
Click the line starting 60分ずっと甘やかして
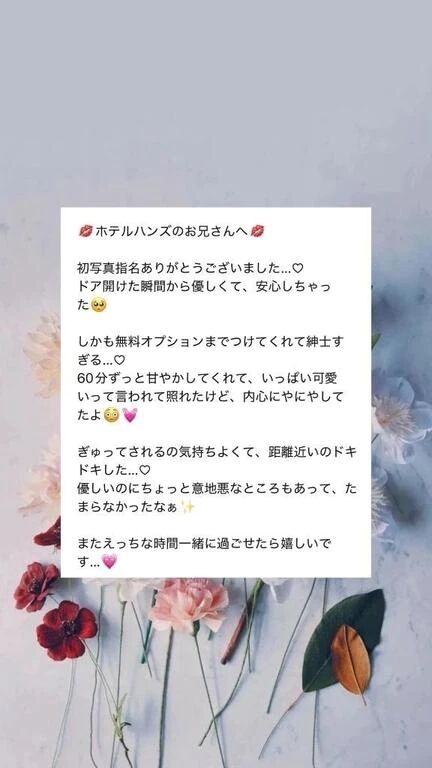tap(207, 379)
